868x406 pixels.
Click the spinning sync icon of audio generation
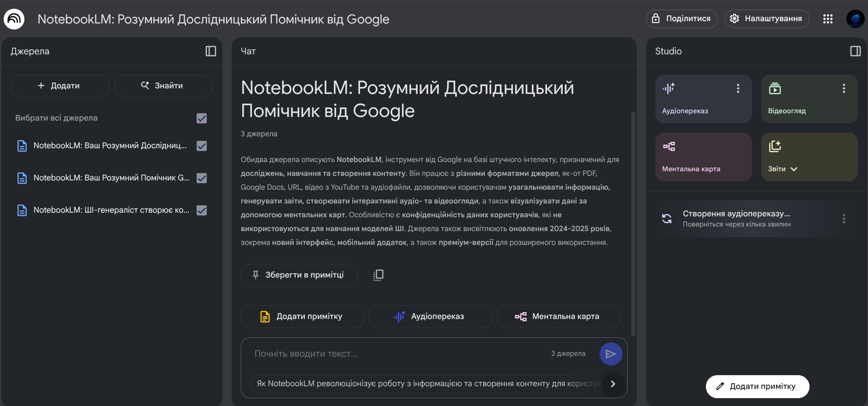coord(667,219)
